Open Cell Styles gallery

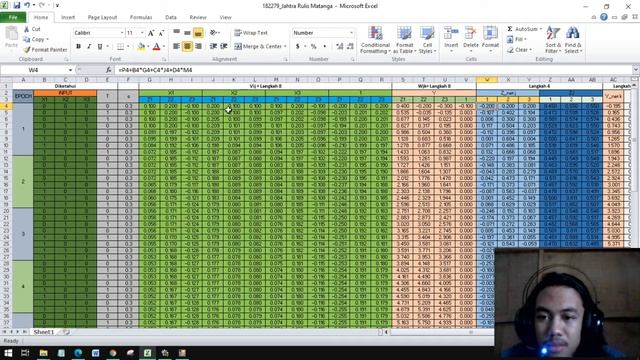(427, 40)
